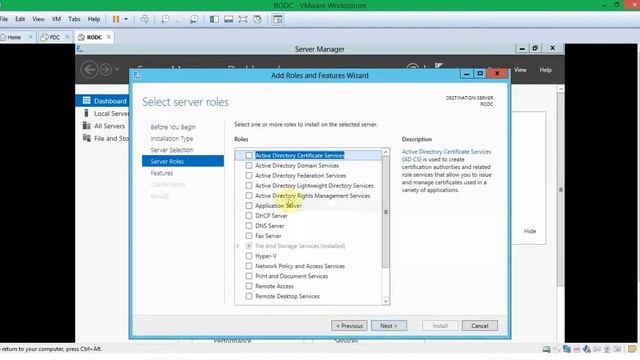Click the roles list scrollbar thumb
The height and width of the screenshot is (360, 640).
tap(385, 212)
